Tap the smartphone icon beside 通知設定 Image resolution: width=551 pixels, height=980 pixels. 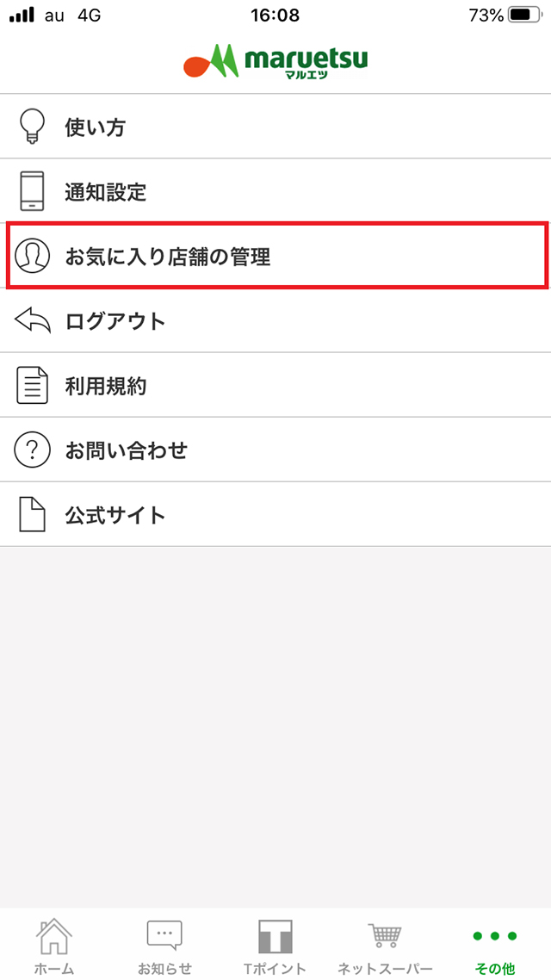(32, 190)
